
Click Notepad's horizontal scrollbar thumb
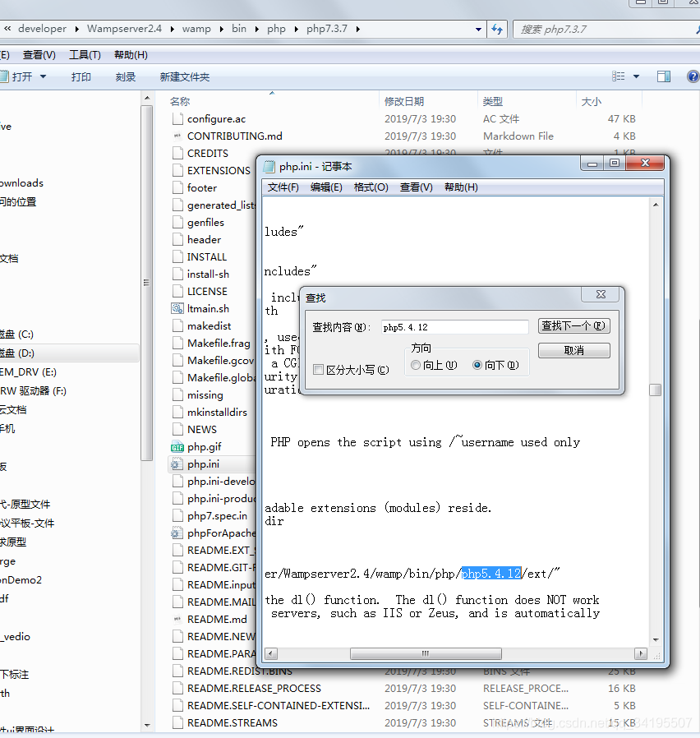426,654
